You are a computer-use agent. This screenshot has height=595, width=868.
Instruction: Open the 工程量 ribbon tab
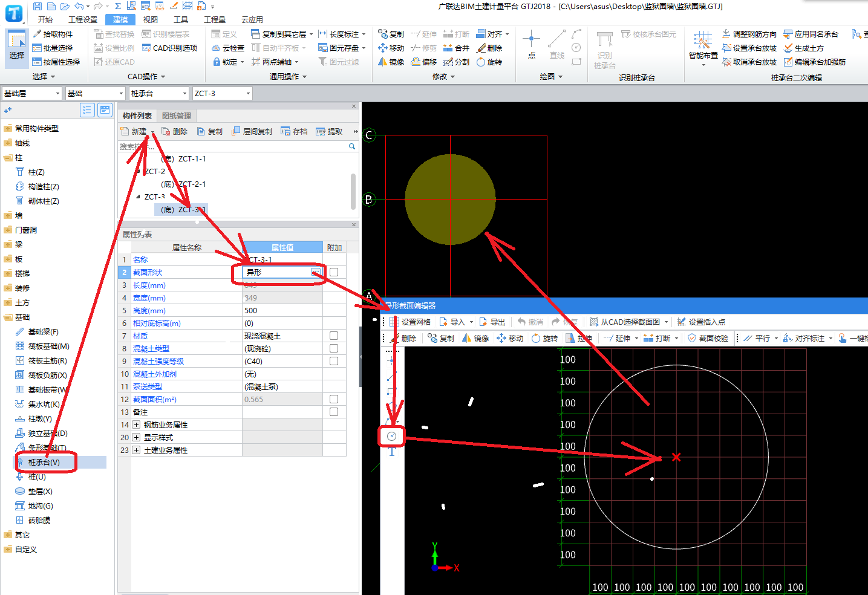pyautogui.click(x=215, y=19)
